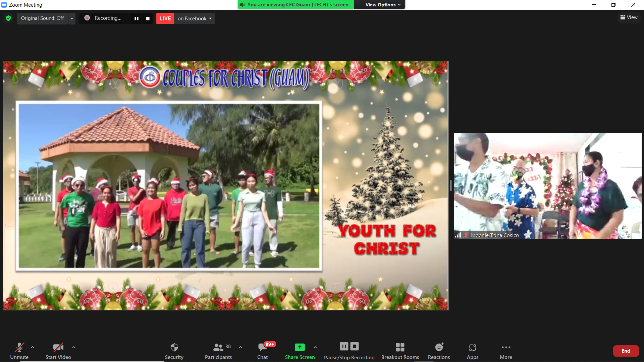Click the Zoom Meeting title bar icon
The width and height of the screenshot is (644, 362).
coord(4,5)
